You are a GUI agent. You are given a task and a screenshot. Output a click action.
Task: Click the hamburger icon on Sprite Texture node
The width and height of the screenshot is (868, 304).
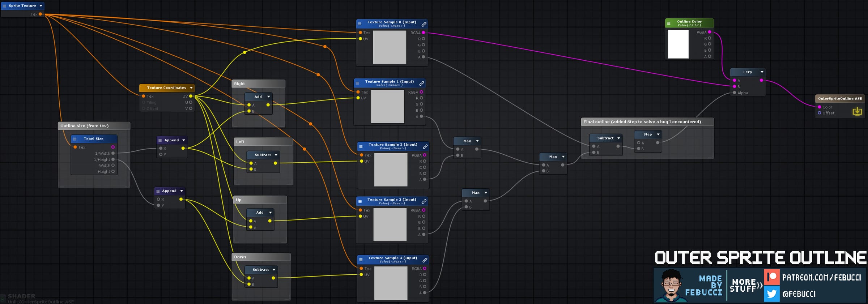pyautogui.click(x=4, y=6)
